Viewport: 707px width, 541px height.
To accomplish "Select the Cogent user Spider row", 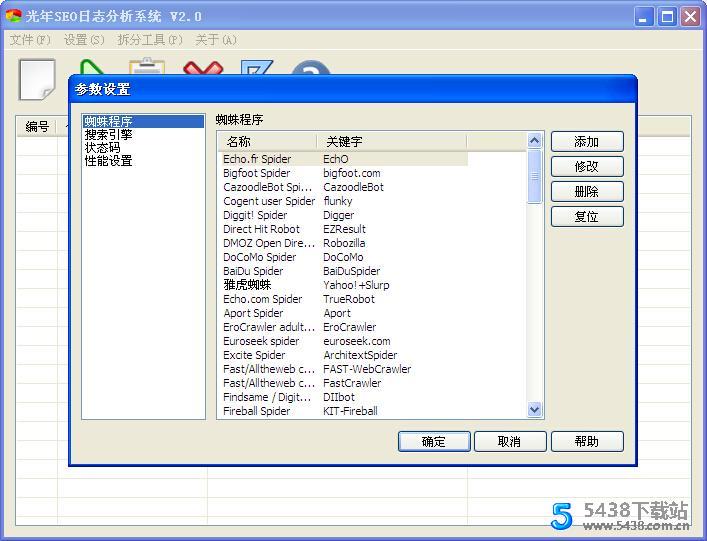I will tap(343, 201).
